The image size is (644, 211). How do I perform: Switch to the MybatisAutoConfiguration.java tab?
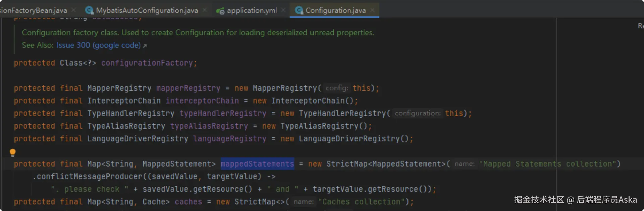pyautogui.click(x=147, y=10)
